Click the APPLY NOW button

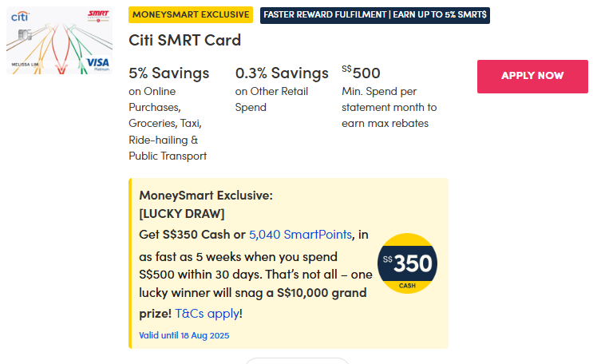[x=532, y=76]
